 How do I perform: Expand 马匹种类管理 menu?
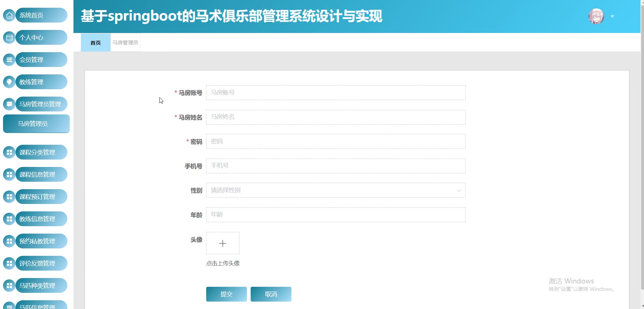[41, 285]
